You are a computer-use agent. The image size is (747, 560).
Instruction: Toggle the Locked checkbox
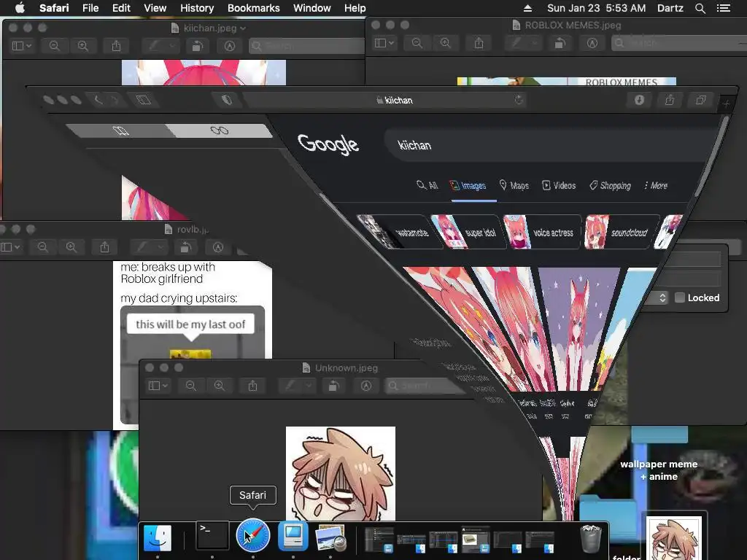pyautogui.click(x=680, y=297)
